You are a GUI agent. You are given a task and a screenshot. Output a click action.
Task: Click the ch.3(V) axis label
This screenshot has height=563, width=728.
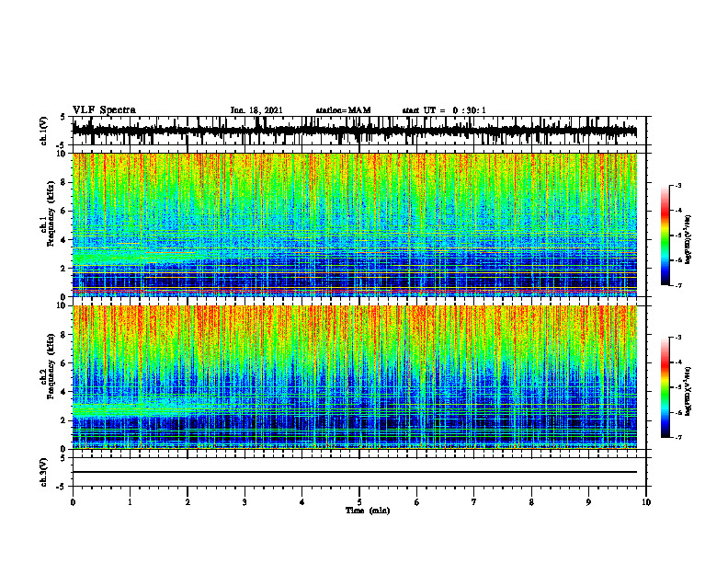(x=44, y=473)
